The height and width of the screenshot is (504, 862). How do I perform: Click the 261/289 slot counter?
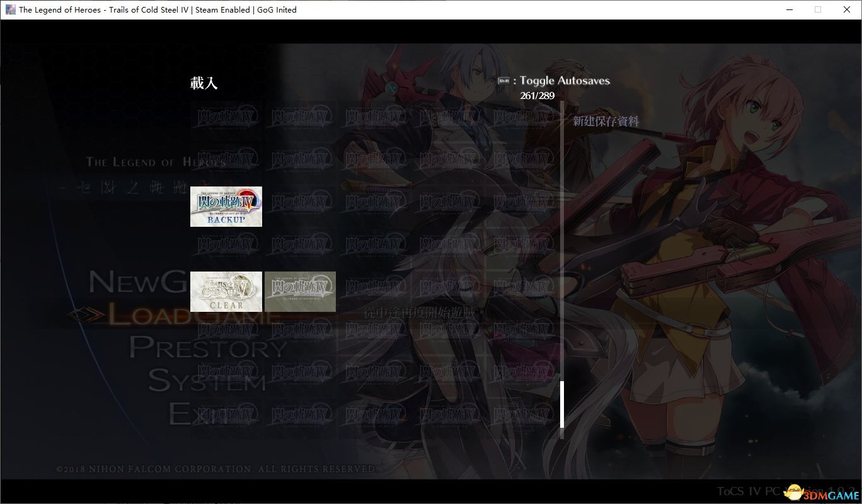click(x=537, y=96)
